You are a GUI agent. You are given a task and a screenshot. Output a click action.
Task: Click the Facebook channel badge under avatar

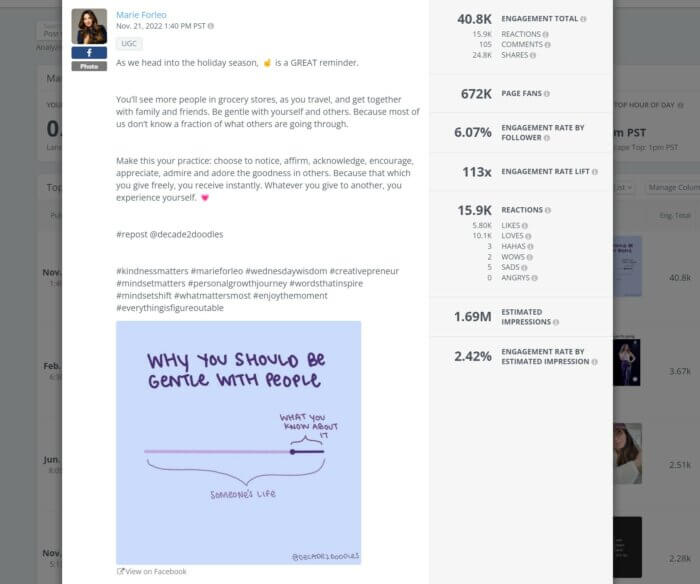click(x=89, y=53)
